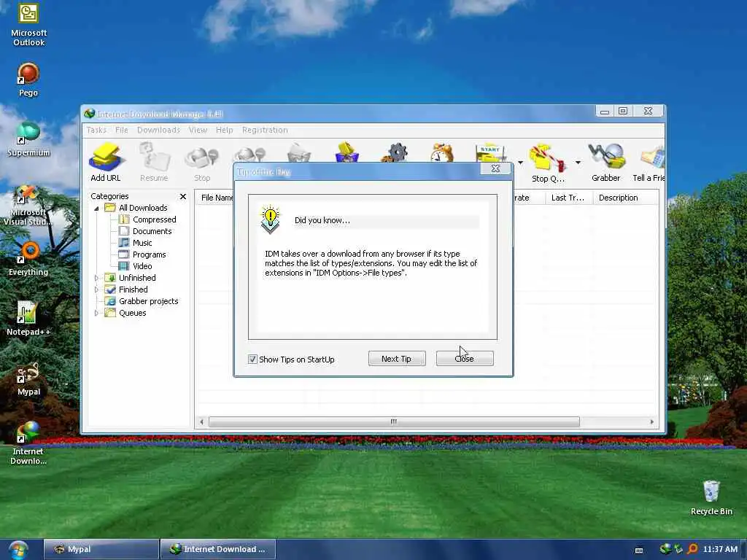Open the Recycle Bin
The image size is (747, 560).
click(x=711, y=497)
